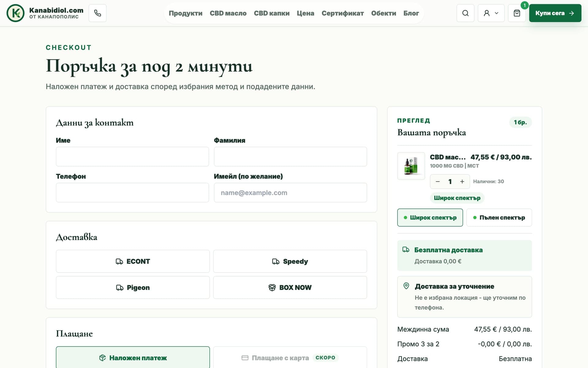
Task: Open the Обекти menu item
Action: pos(383,13)
